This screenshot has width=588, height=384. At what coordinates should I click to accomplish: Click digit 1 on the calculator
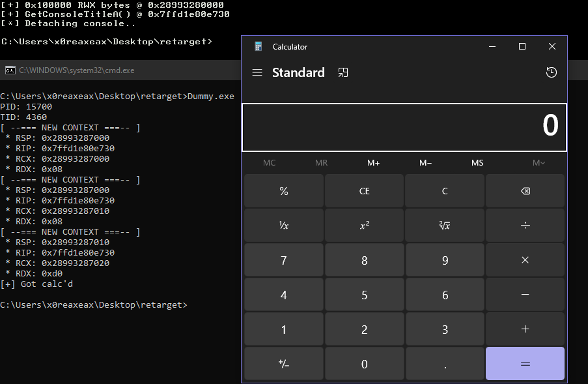tap(284, 329)
